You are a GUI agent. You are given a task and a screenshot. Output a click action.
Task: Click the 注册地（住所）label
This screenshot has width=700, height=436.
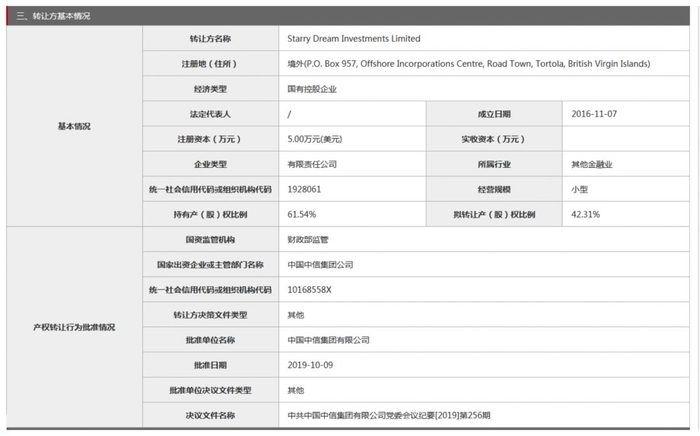(x=210, y=64)
